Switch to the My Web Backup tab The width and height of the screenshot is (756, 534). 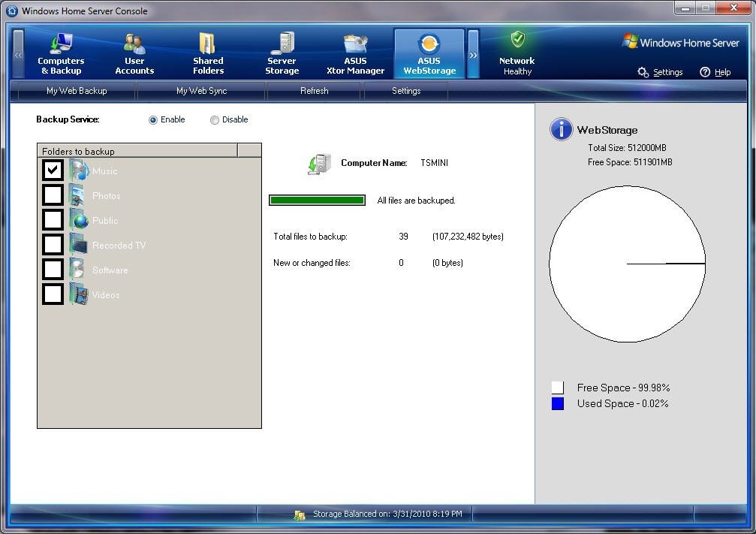tap(77, 91)
